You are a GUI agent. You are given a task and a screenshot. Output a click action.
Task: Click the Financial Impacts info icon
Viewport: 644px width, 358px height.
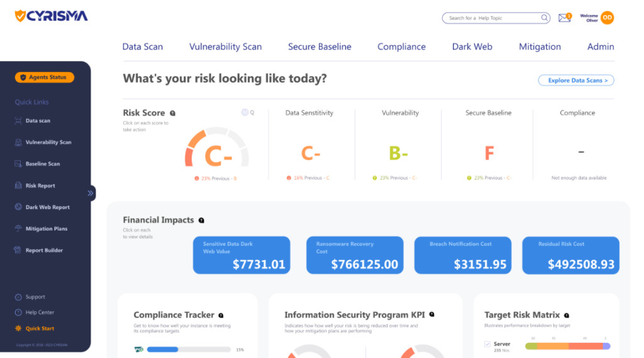pyautogui.click(x=201, y=220)
